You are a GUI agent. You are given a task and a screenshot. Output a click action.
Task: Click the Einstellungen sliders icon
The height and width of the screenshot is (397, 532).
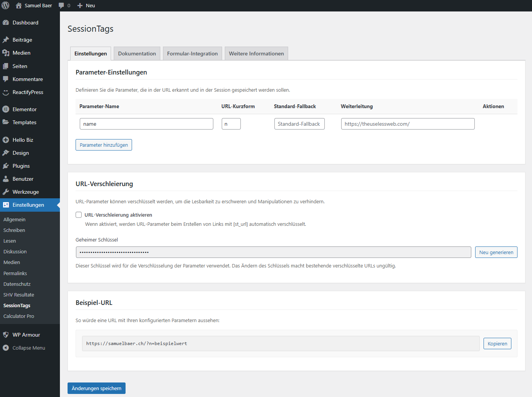tap(6, 205)
